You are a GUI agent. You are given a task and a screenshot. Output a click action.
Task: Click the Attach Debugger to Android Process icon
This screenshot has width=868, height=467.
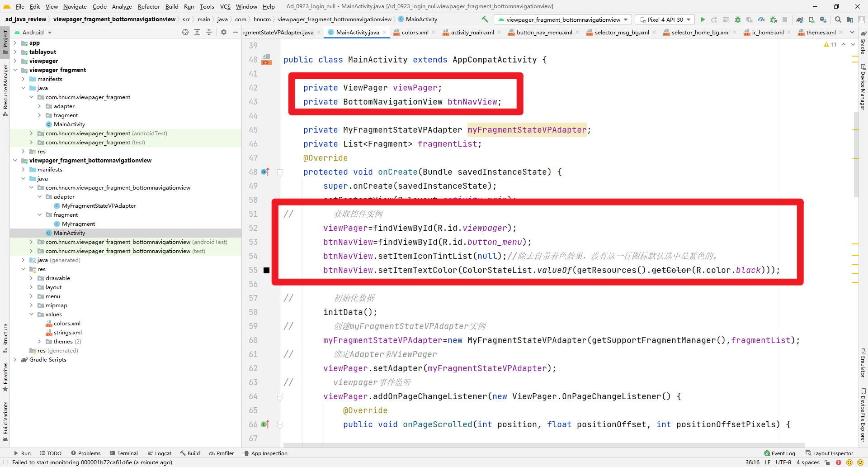[x=773, y=19]
